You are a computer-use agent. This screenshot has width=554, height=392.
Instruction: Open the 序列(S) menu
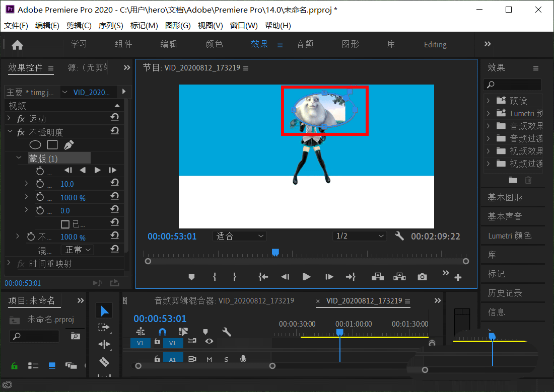click(110, 25)
